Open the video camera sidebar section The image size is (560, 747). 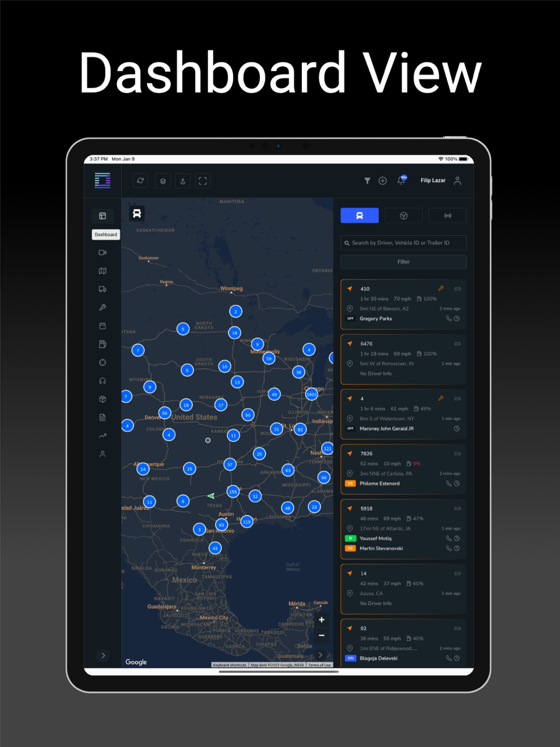click(x=102, y=253)
